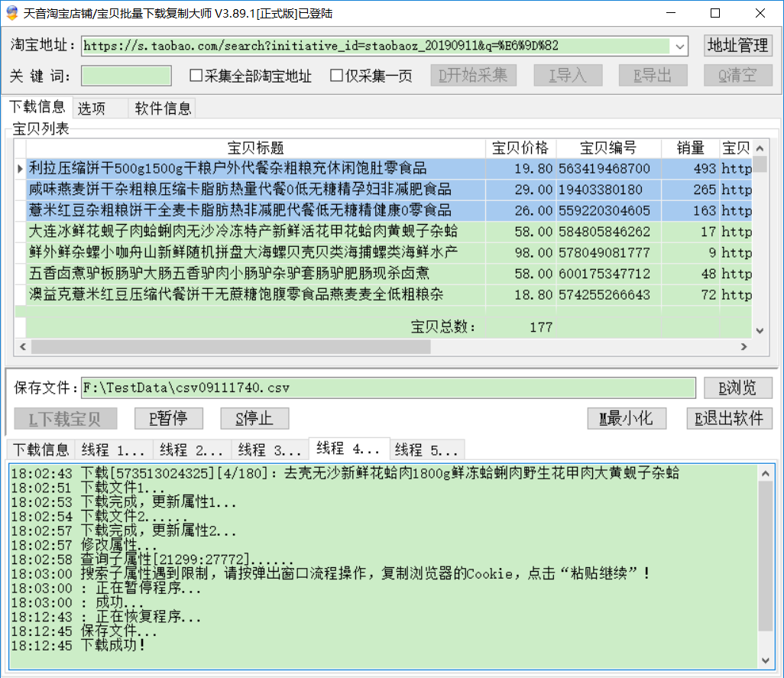784x678 pixels.
Task: Click the B浏览 button
Action: click(737, 388)
